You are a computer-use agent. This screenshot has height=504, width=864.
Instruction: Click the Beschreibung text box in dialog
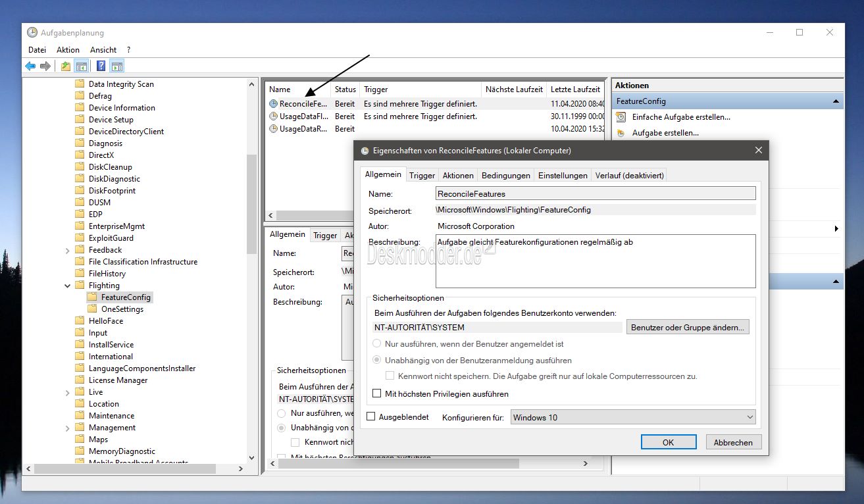point(596,261)
